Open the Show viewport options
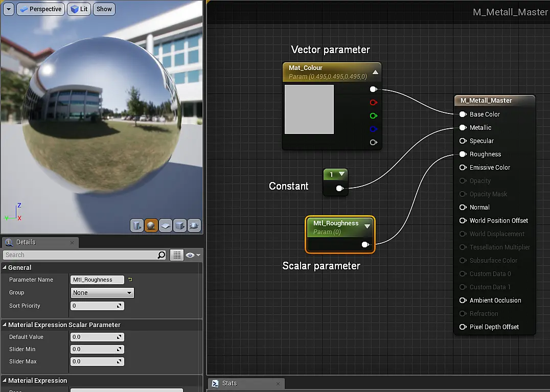 104,9
